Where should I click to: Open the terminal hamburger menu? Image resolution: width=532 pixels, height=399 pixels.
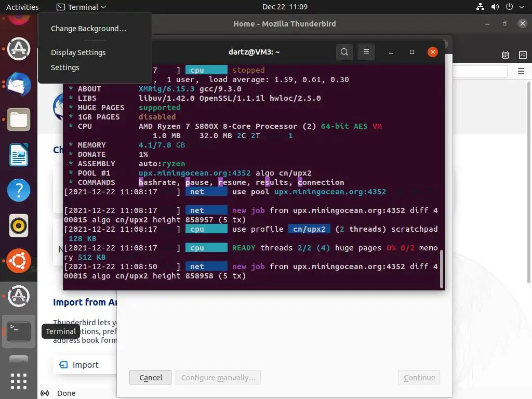(x=366, y=52)
